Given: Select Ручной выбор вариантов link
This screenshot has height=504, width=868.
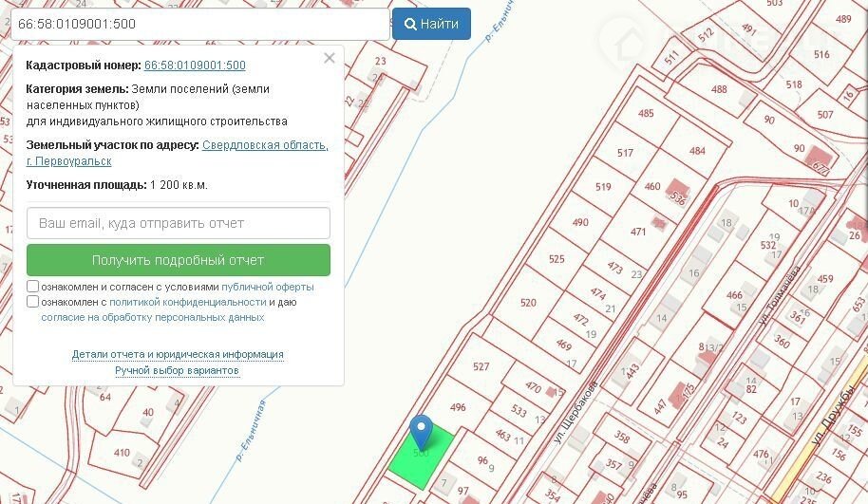Looking at the screenshot, I should click(x=178, y=370).
